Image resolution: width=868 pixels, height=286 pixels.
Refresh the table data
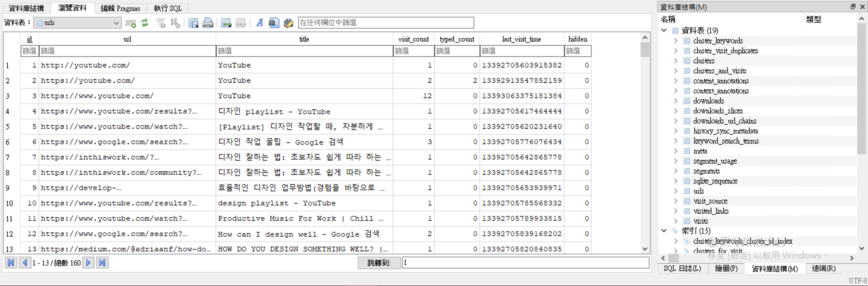coord(145,23)
